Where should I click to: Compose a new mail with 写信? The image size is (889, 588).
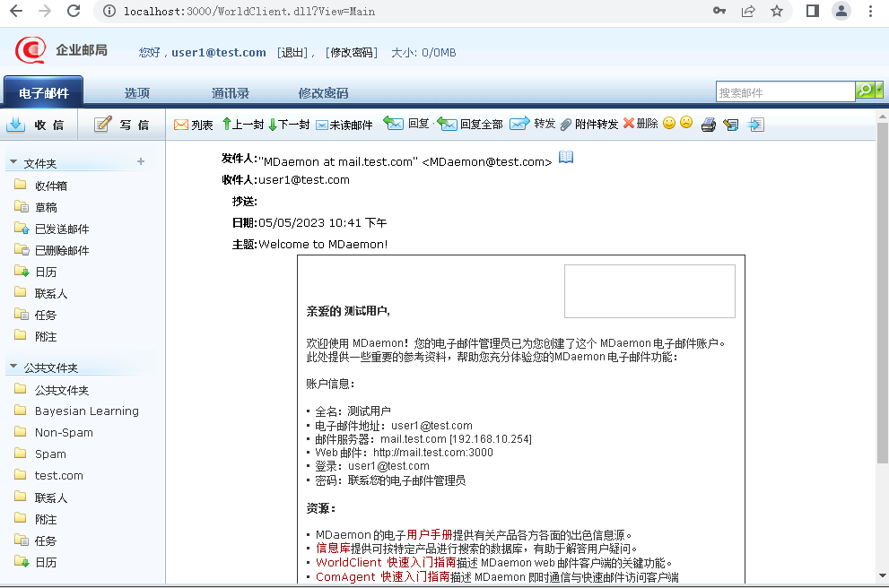(121, 125)
